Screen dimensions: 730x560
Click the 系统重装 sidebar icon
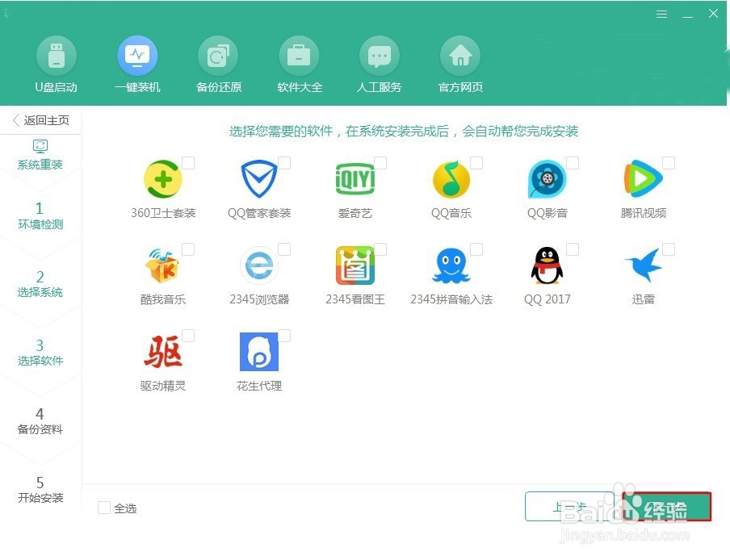click(40, 148)
